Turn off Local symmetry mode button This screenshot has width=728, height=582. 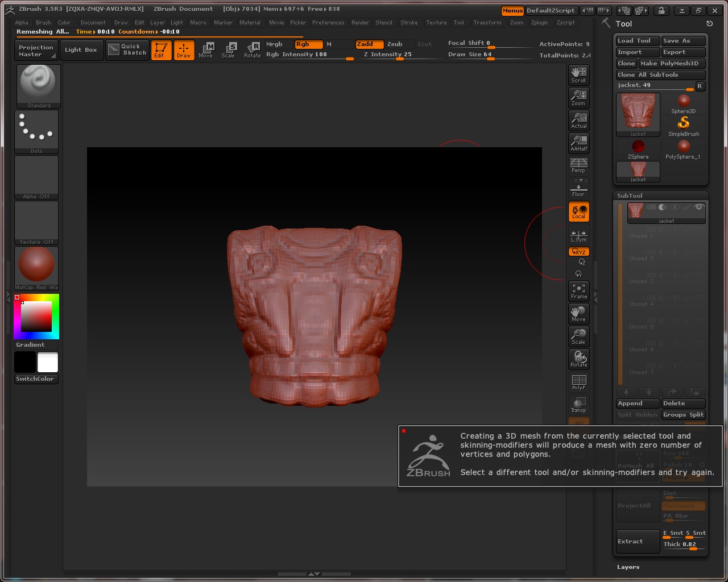(x=578, y=211)
